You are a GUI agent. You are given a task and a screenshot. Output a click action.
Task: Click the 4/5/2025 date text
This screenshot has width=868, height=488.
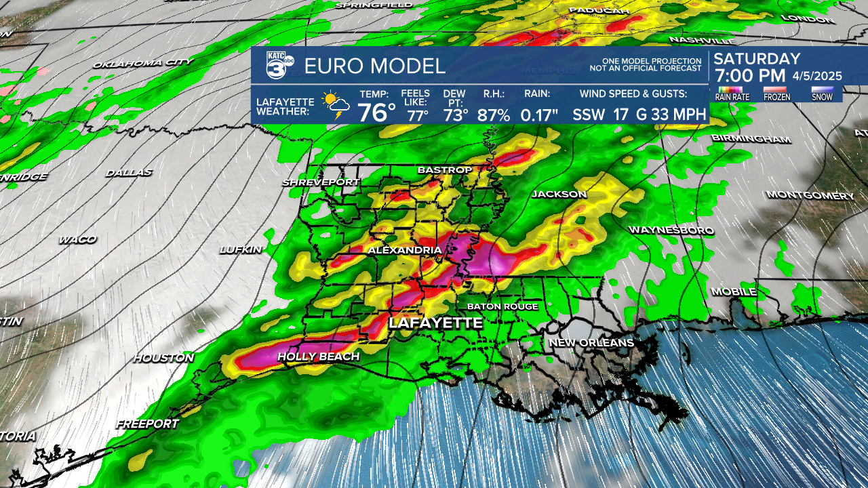(x=816, y=77)
